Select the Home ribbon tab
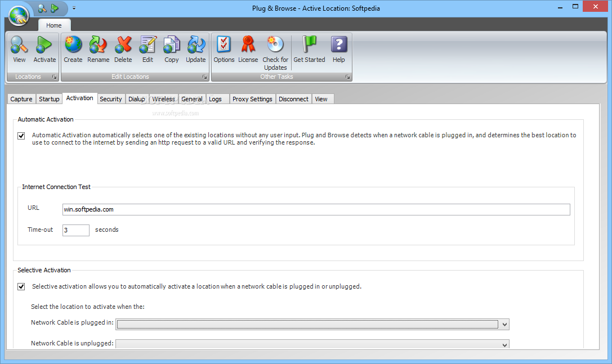The image size is (612, 364). coord(54,25)
